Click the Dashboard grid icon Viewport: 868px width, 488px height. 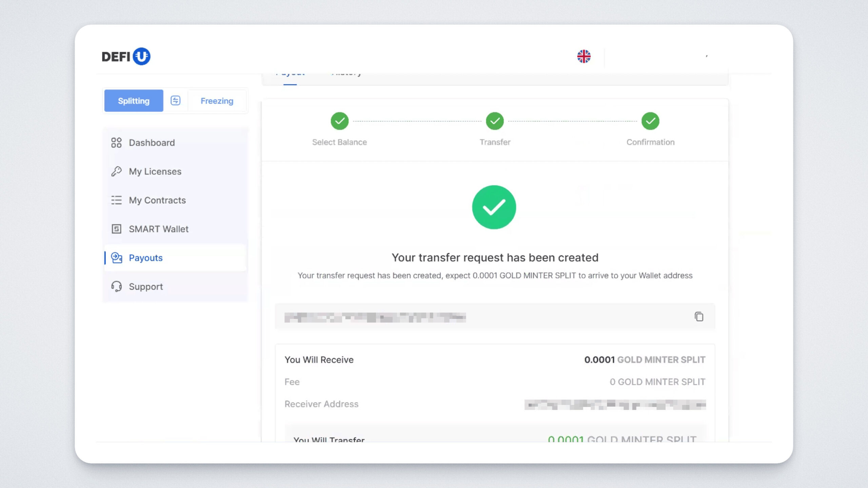tap(116, 143)
